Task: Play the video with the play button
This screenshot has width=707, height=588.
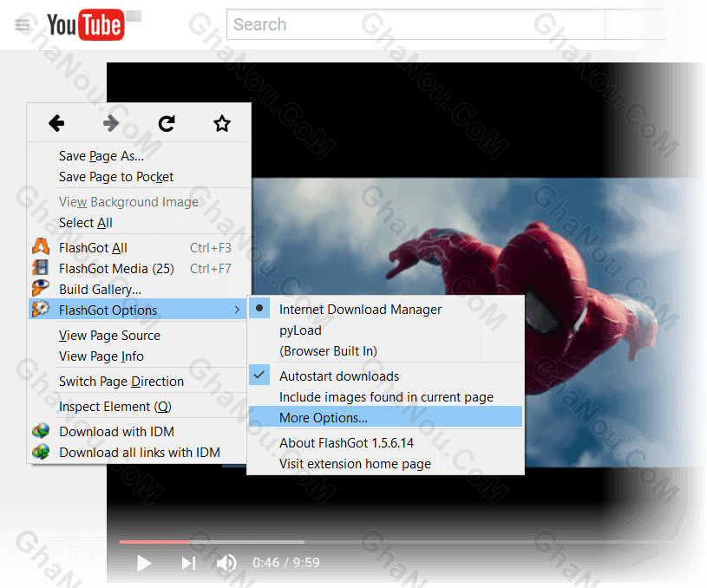Action: (x=144, y=563)
